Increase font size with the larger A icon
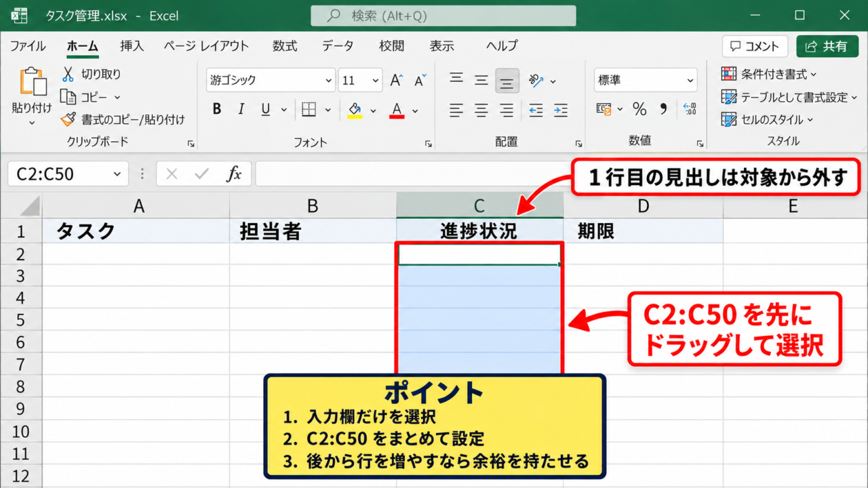 397,81
